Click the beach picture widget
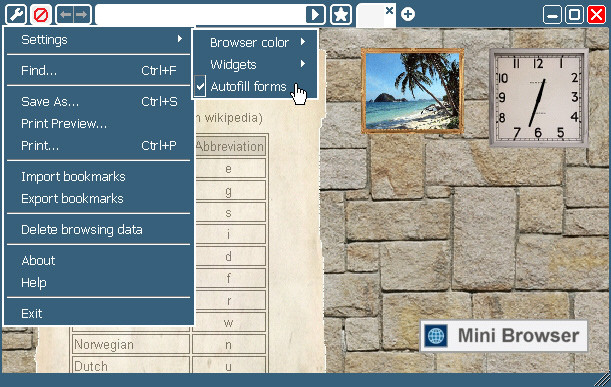This screenshot has width=611, height=387. [x=412, y=91]
